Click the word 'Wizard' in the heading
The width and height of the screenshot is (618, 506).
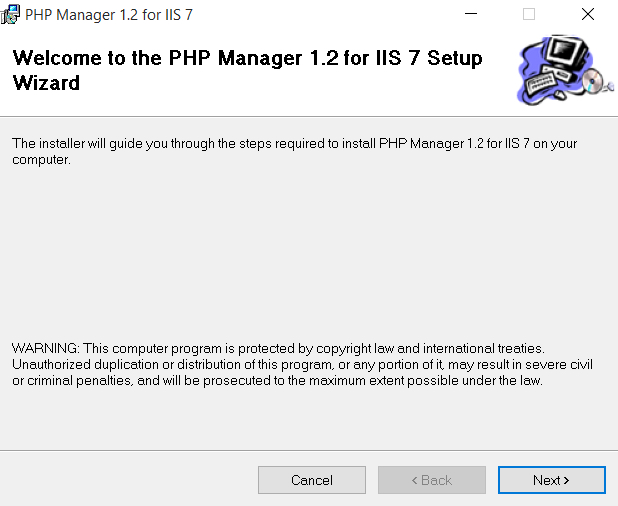click(x=46, y=83)
